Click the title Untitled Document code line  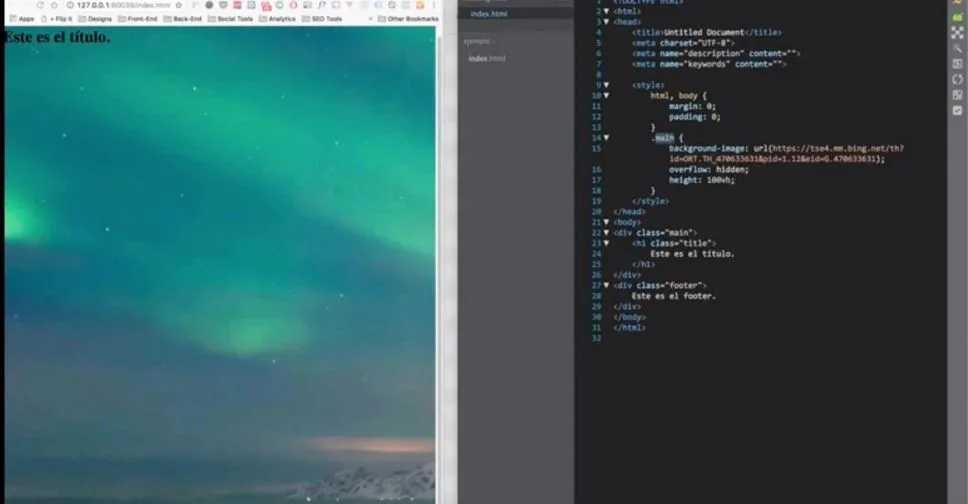pyautogui.click(x=707, y=32)
